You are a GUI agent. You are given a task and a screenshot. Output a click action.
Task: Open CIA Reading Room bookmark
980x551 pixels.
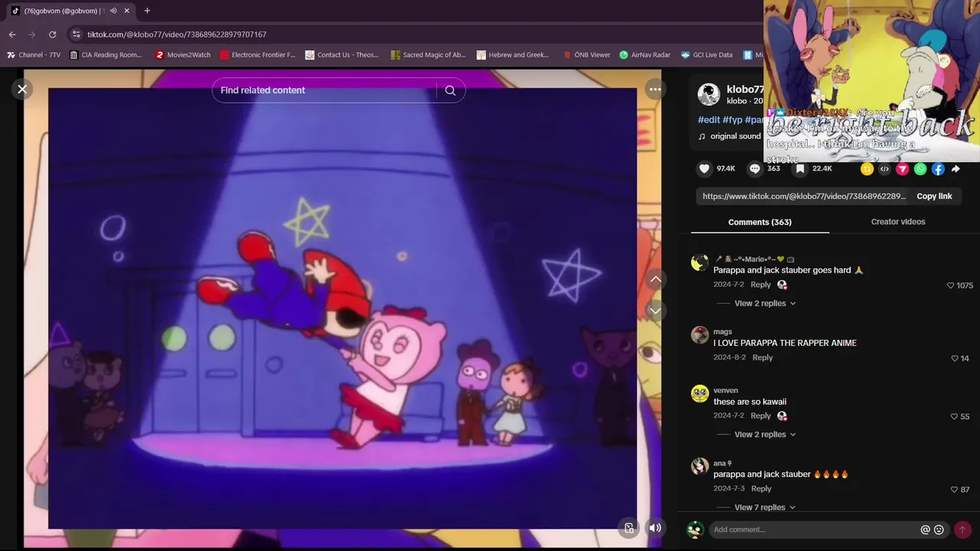click(106, 55)
